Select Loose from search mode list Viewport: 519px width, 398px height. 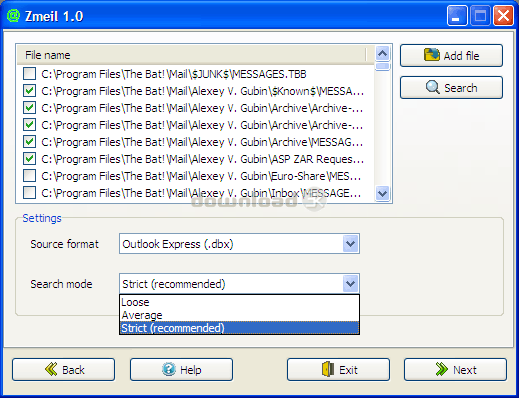pos(239,302)
